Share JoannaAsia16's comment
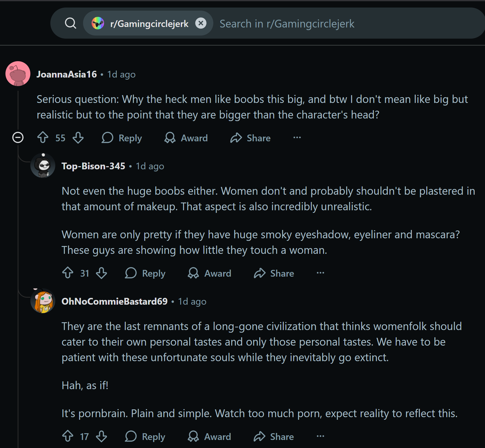 coord(250,138)
